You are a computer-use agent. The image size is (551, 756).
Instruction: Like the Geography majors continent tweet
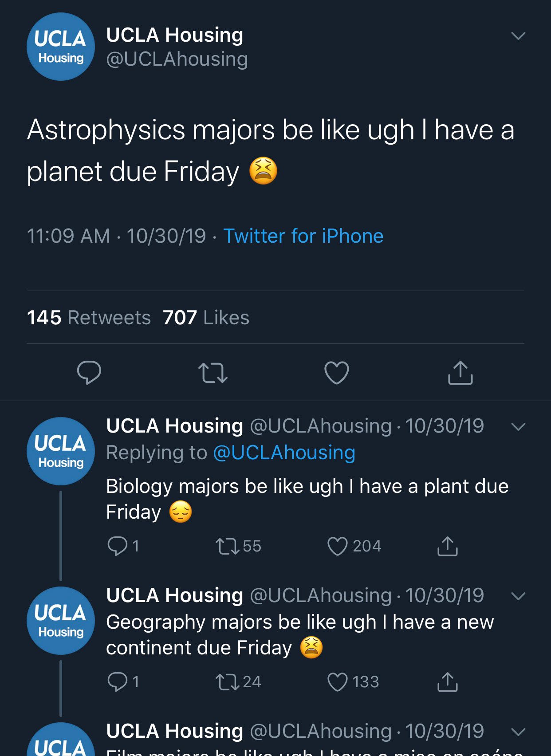point(337,682)
